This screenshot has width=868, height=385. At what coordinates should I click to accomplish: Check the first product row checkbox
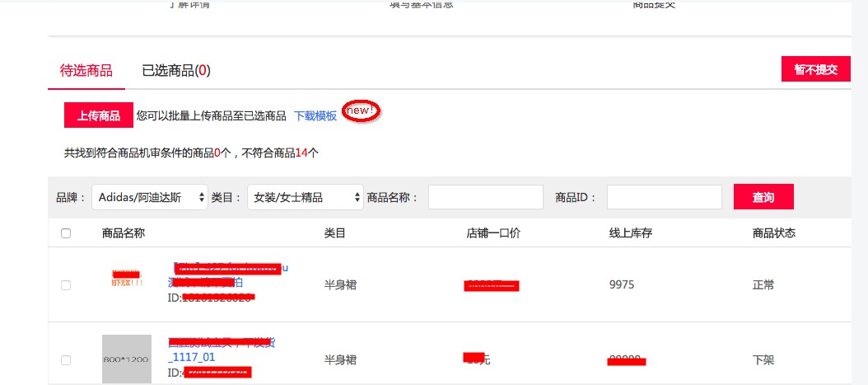click(66, 285)
